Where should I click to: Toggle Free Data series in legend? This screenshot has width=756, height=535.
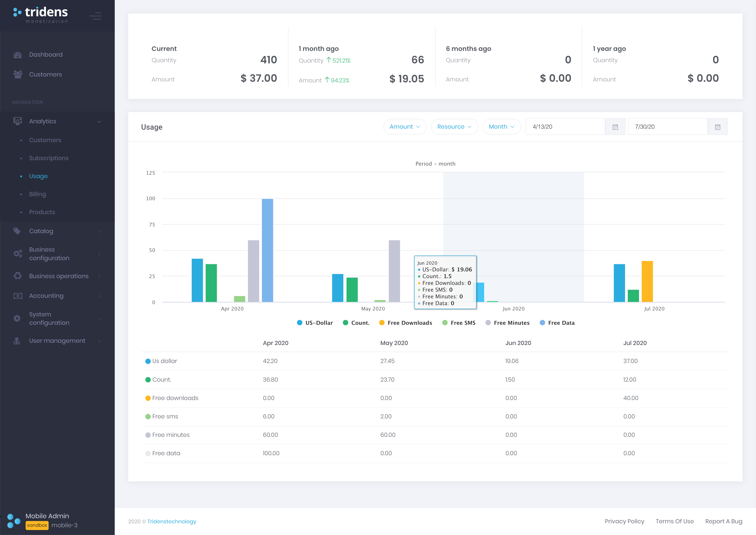557,323
